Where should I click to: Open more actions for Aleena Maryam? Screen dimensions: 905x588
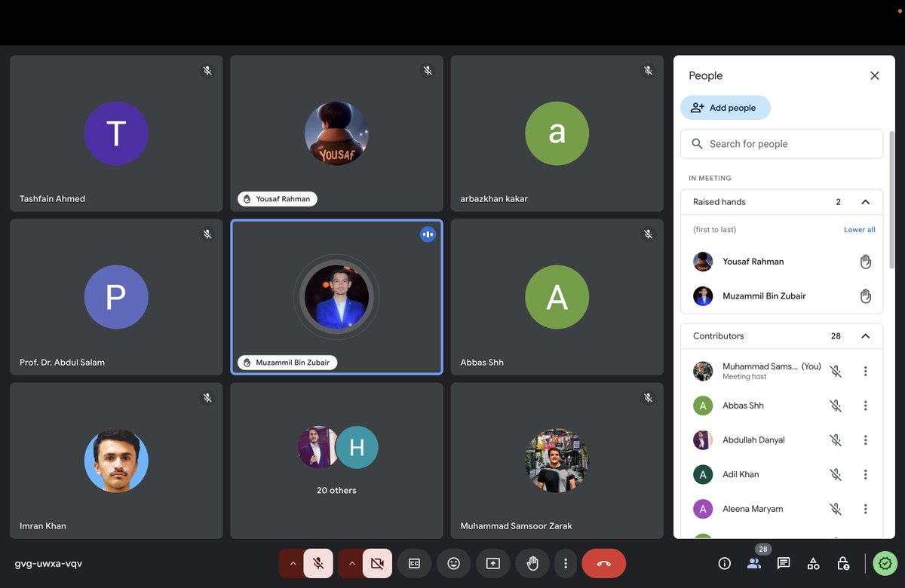click(x=866, y=509)
